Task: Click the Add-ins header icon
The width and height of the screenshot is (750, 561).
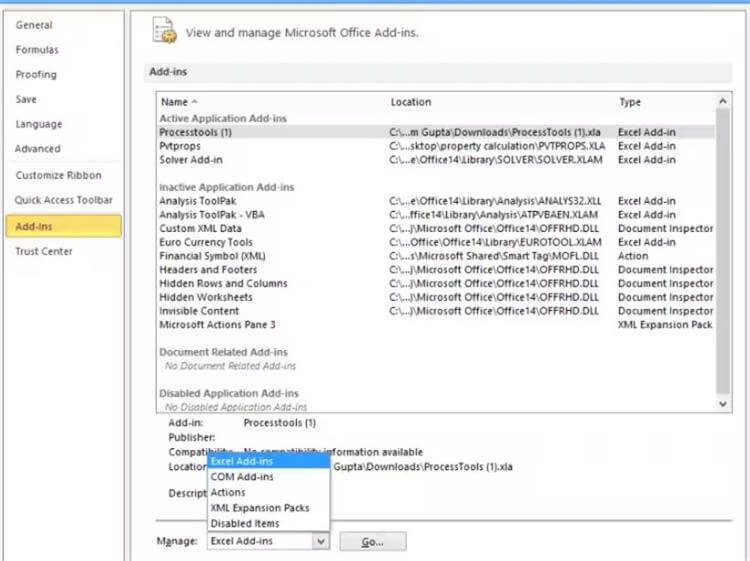Action: pyautogui.click(x=165, y=31)
